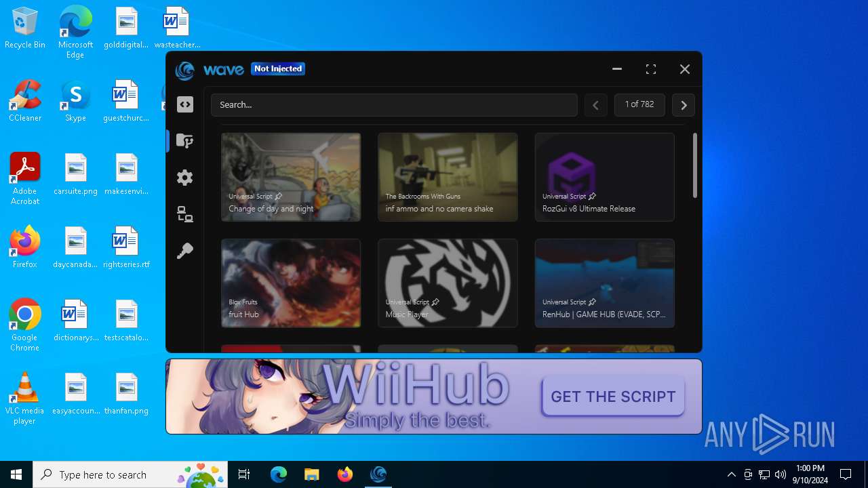Click the WiiHub banner title

pos(415,386)
